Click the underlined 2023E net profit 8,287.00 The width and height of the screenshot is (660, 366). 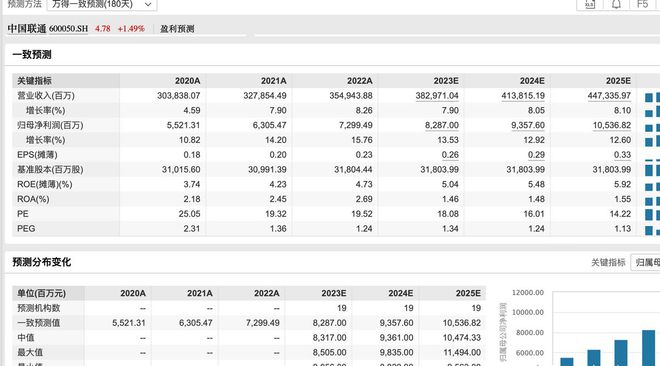442,125
